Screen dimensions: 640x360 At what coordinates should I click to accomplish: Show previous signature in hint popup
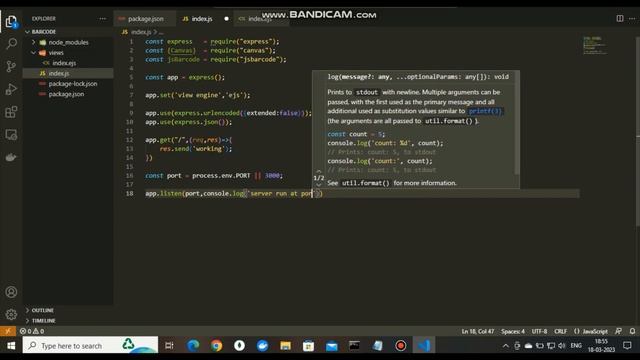tap(319, 171)
